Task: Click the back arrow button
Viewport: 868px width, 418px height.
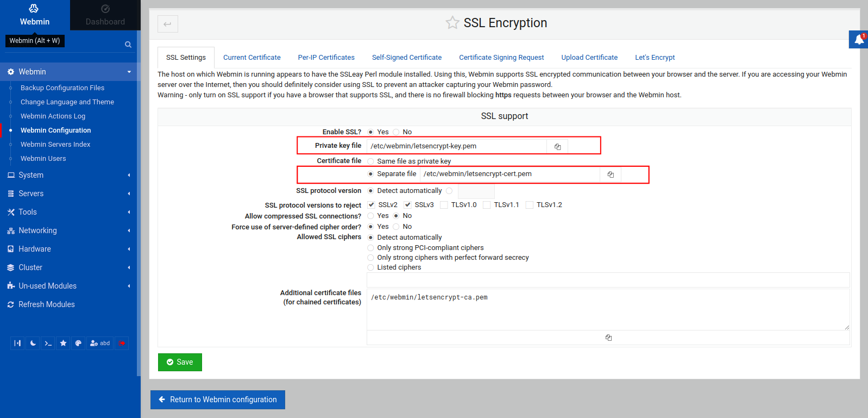Action: tap(167, 24)
